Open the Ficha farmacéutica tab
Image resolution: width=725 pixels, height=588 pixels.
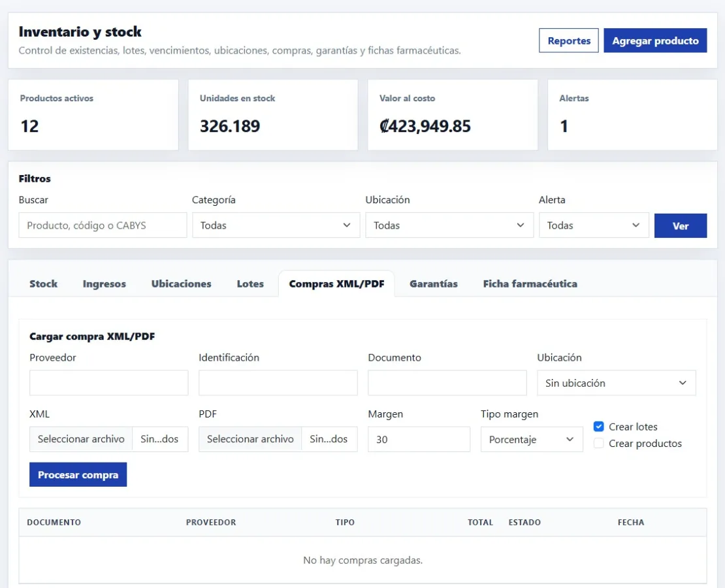[530, 284]
